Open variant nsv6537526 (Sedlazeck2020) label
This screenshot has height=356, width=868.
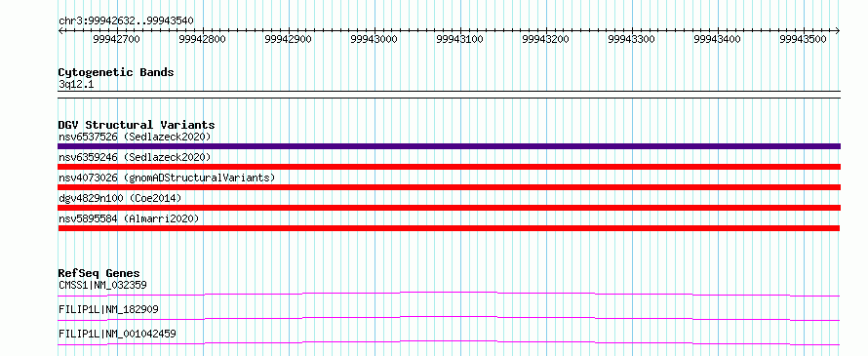[x=135, y=137]
